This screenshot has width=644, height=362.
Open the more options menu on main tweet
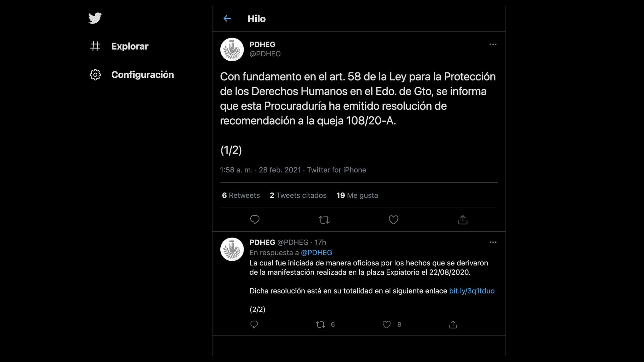click(x=493, y=44)
